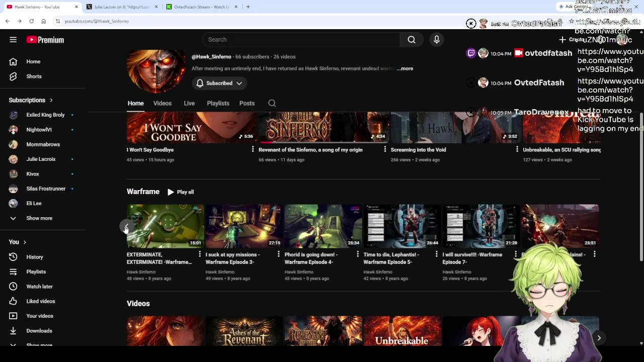The image size is (644, 362).
Task: Expand the Subscriptions section chevron
Action: coord(51,100)
